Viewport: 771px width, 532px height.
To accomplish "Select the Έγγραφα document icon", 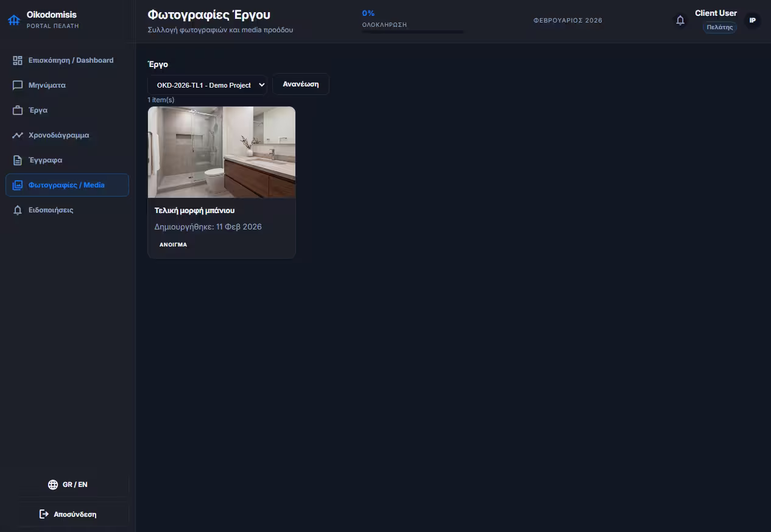I will coord(17,159).
